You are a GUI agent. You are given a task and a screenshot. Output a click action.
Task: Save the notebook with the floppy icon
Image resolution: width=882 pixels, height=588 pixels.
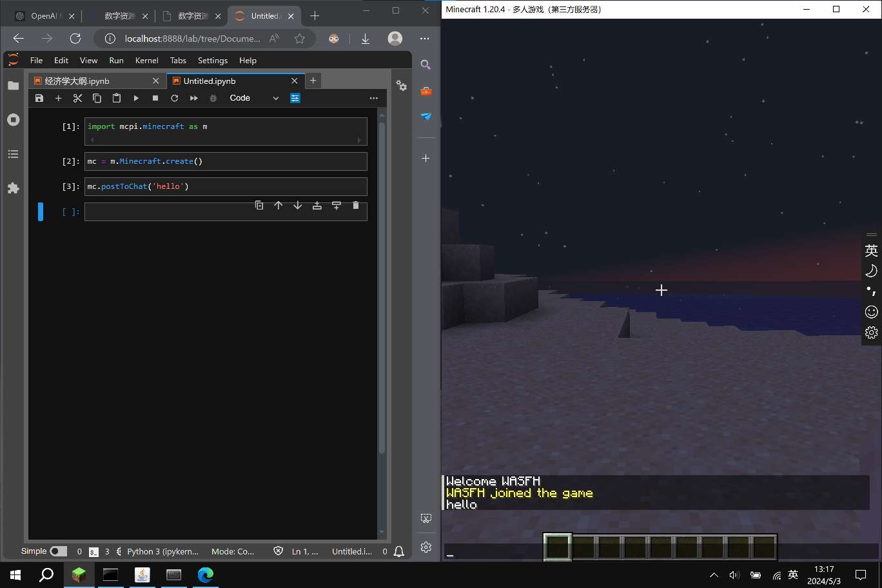[39, 98]
